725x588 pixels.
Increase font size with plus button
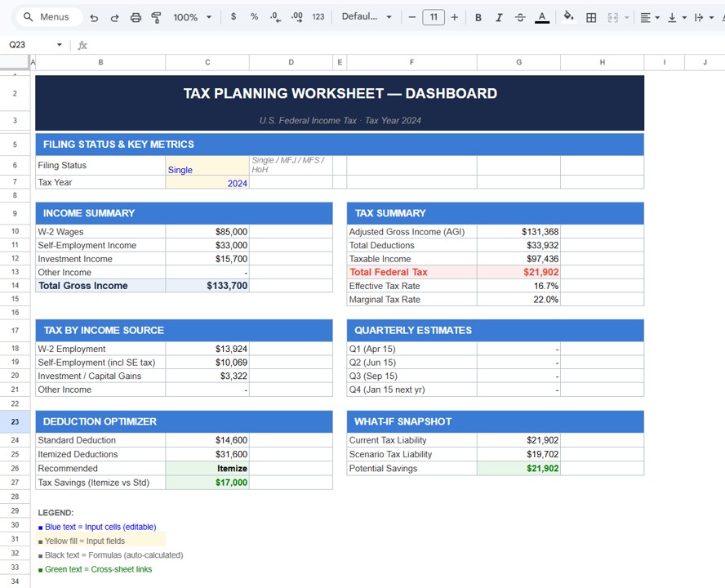pos(455,18)
